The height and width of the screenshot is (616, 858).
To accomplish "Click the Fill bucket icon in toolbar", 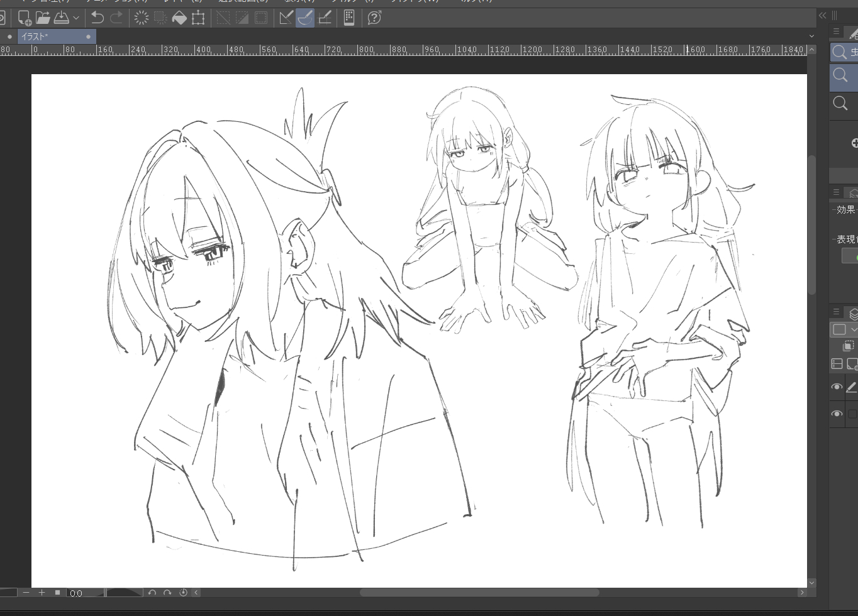I will pos(179,18).
